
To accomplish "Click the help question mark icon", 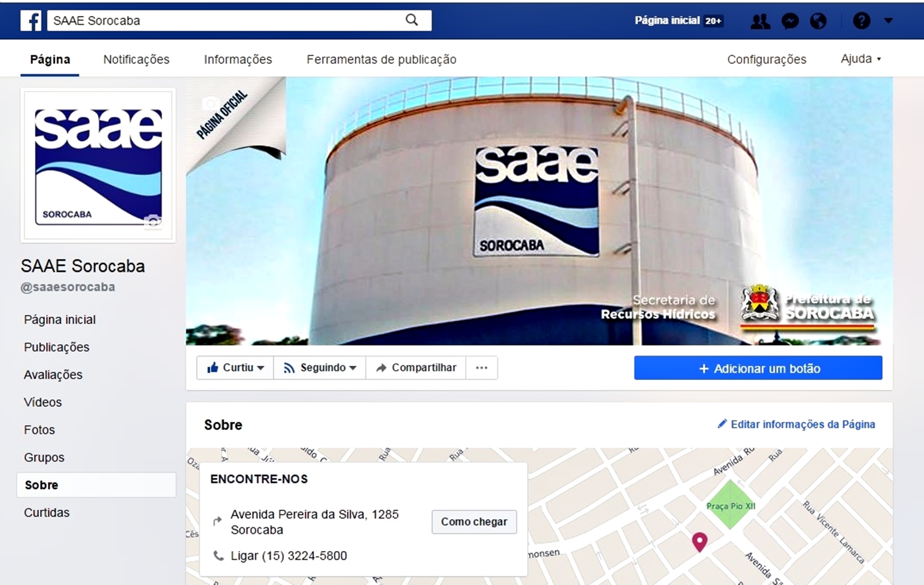I will click(x=861, y=21).
